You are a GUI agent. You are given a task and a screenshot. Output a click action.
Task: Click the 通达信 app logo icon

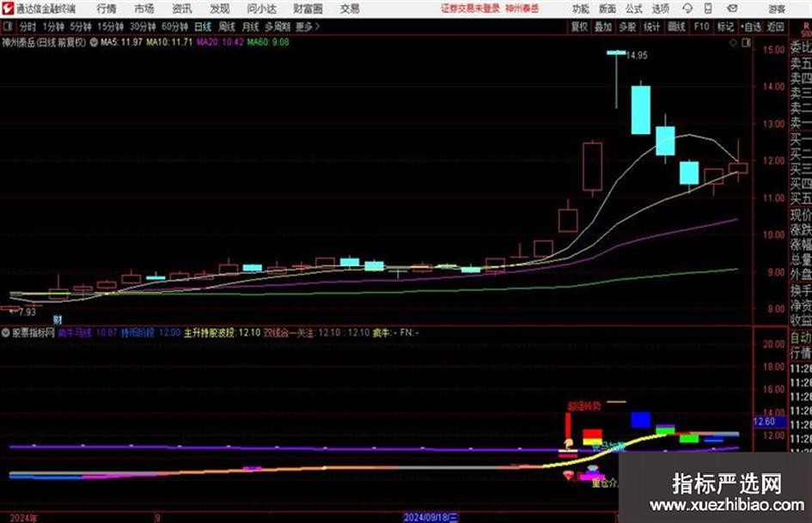tap(8, 9)
